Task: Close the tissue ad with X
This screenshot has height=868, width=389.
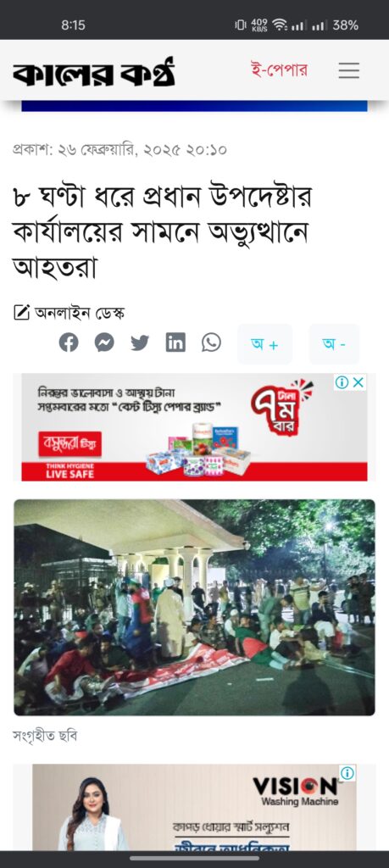Action: [358, 382]
